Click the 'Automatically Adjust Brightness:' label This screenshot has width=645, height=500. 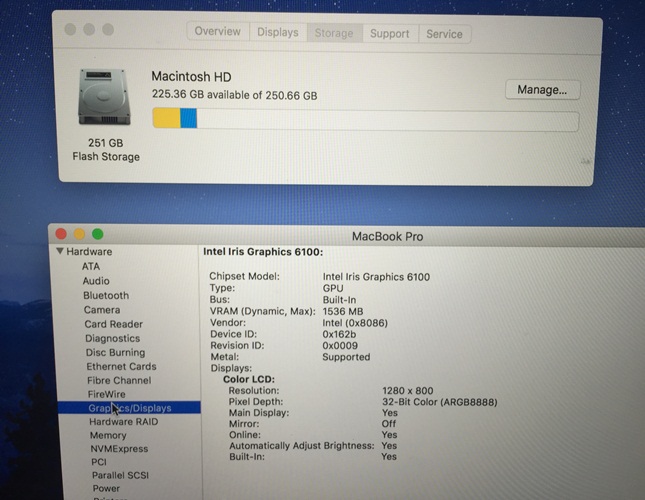coord(302,445)
